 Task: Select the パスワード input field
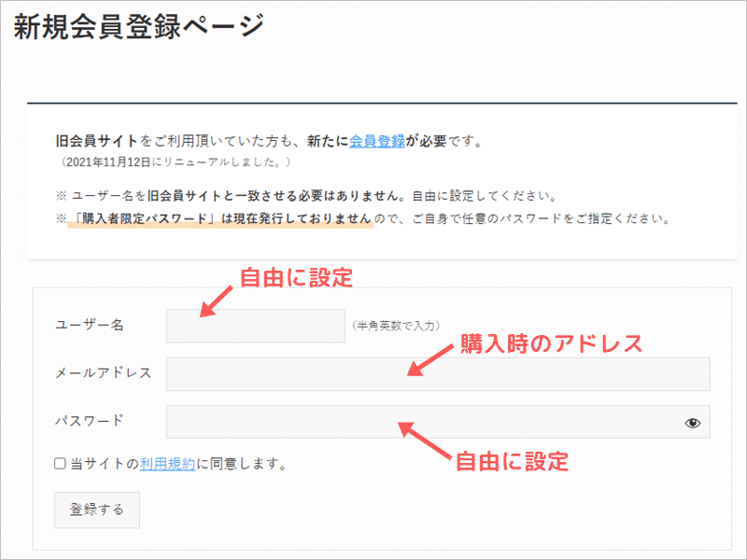tap(420, 422)
